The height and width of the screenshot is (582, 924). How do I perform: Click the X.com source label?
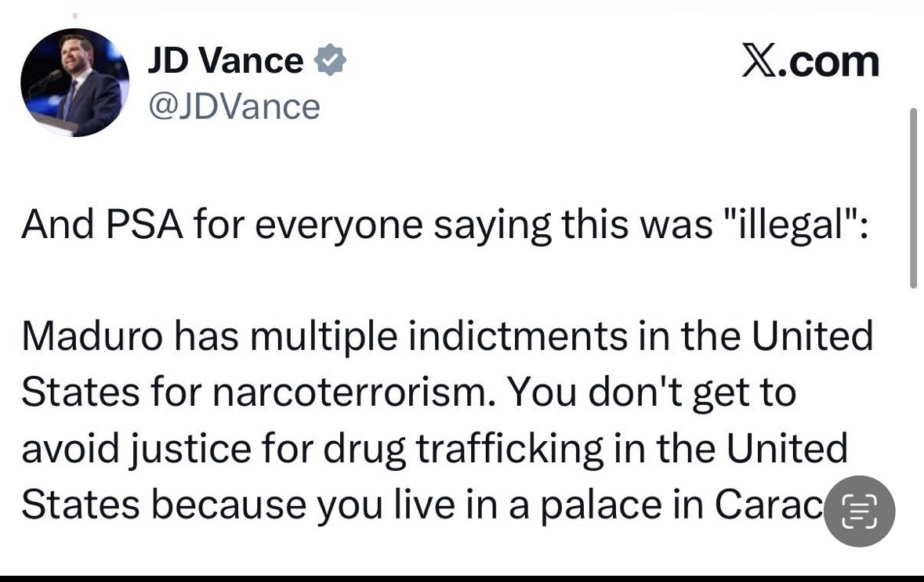[810, 62]
